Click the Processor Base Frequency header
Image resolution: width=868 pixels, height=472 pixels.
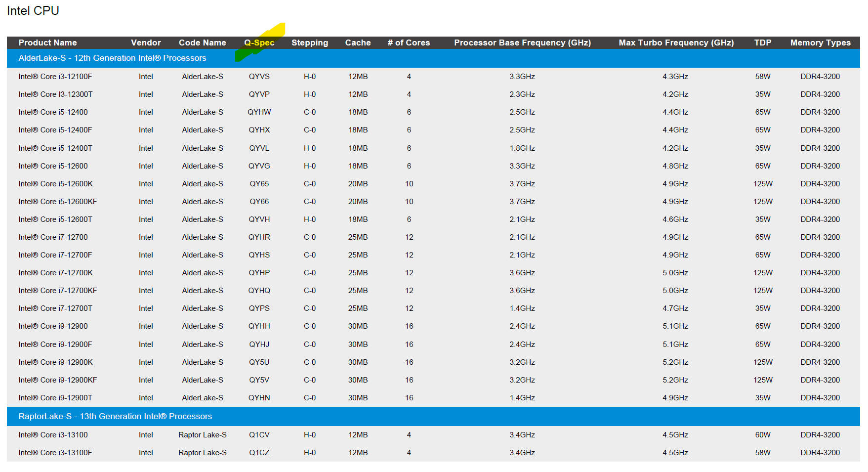pyautogui.click(x=522, y=43)
